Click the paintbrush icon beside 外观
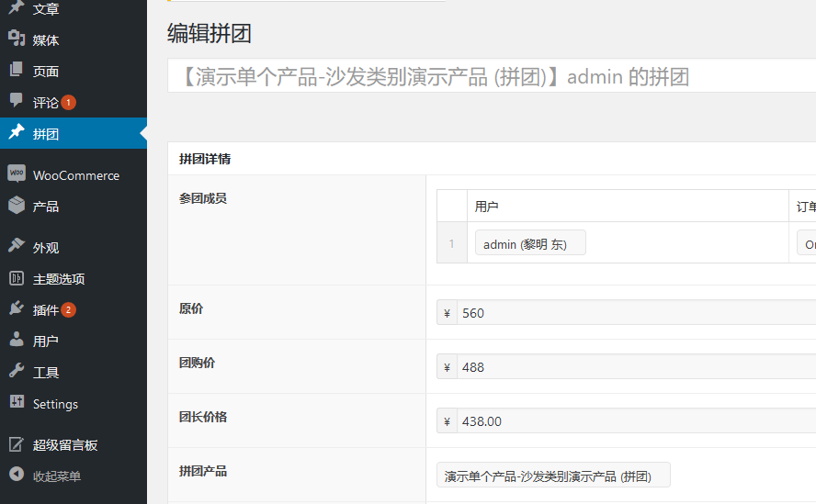This screenshot has width=816, height=504. (17, 245)
